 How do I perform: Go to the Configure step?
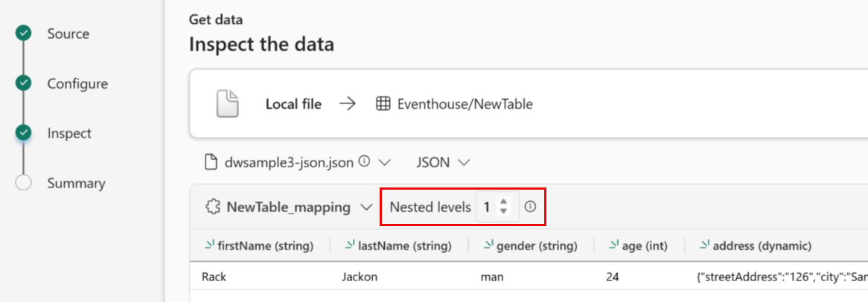[77, 83]
